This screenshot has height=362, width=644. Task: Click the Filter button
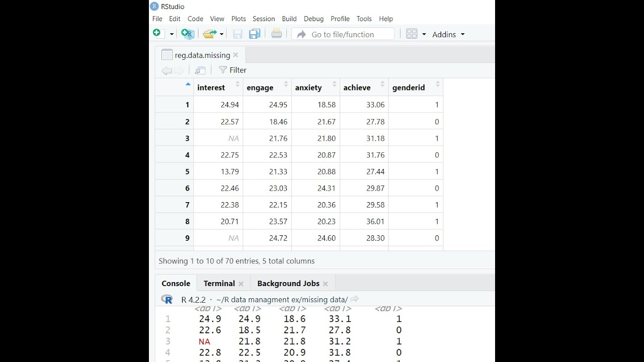[232, 70]
